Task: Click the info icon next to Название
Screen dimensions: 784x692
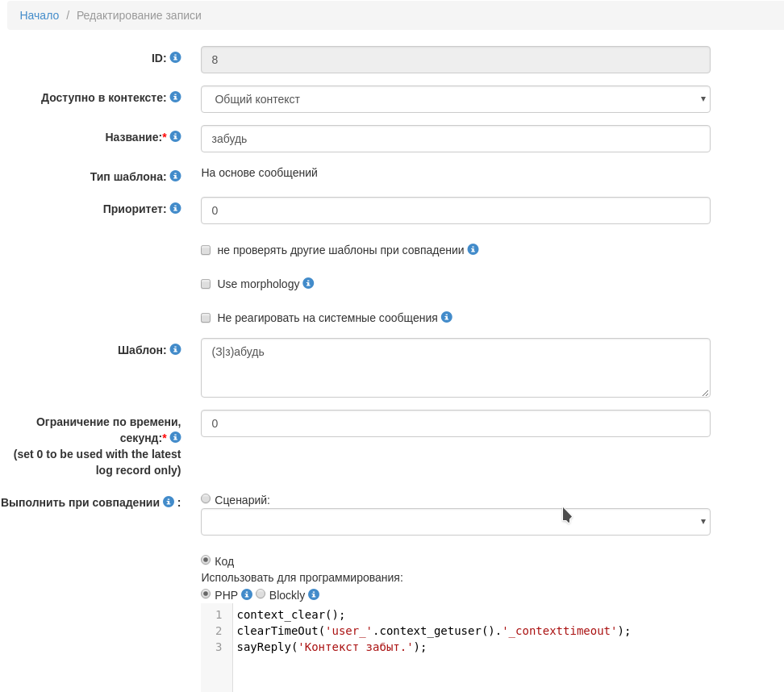Action: coord(175,136)
